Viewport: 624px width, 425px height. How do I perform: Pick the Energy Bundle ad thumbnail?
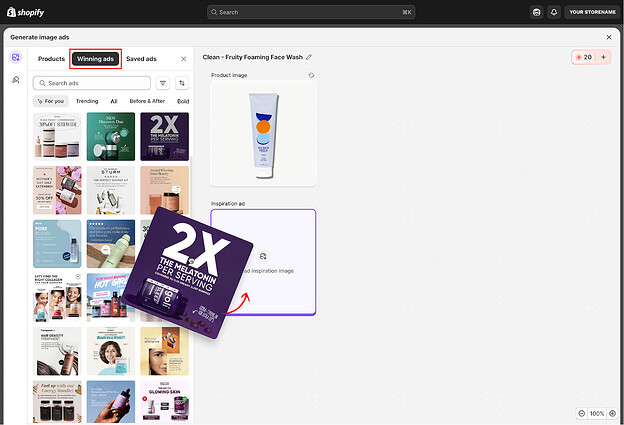[57, 402]
